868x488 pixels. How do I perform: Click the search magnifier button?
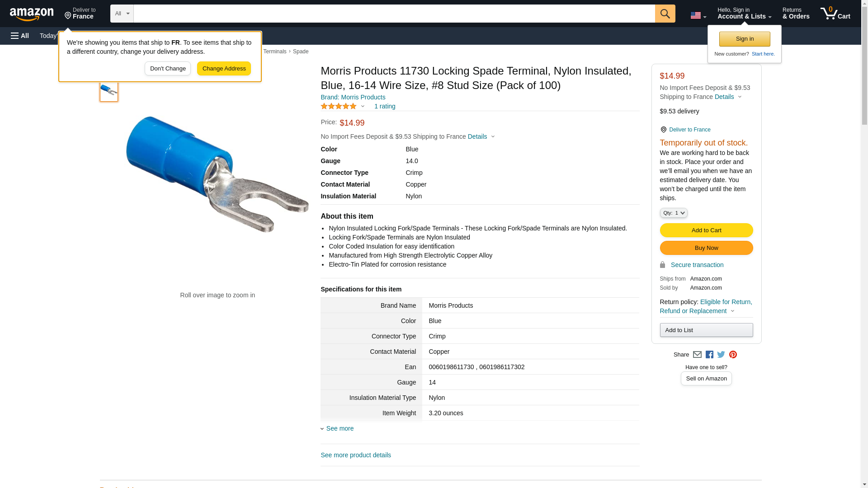click(665, 14)
